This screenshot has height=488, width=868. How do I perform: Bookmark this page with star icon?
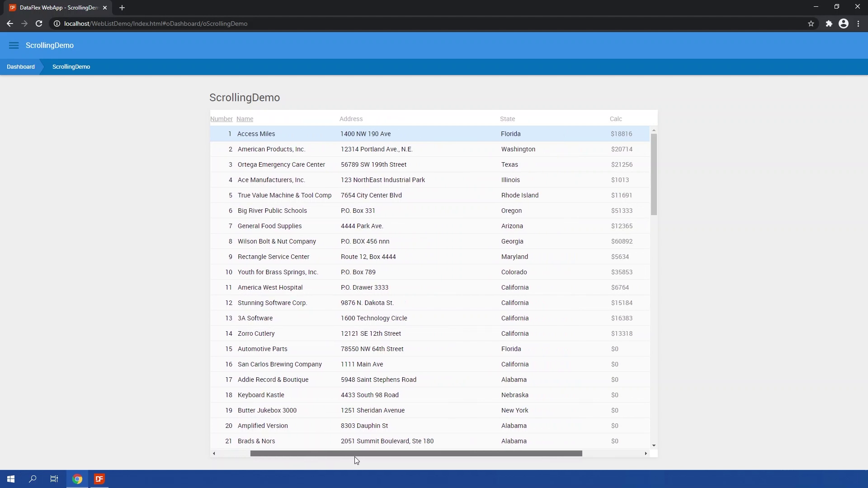811,23
